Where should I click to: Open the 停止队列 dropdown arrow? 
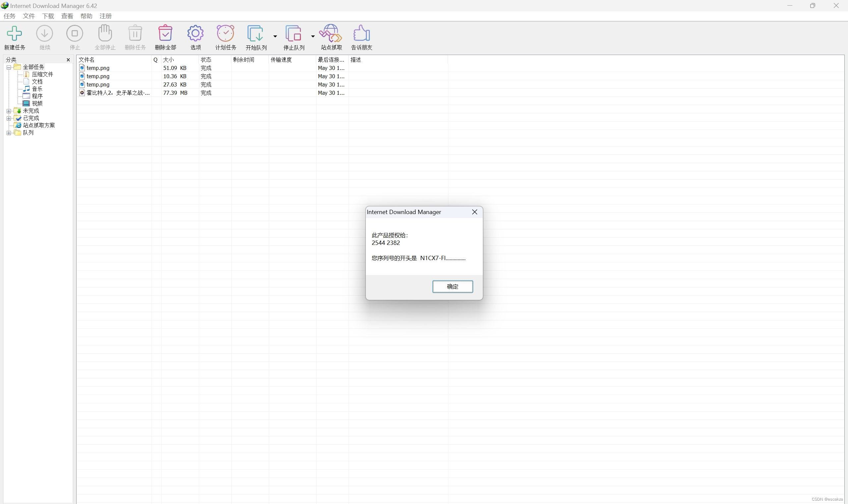pyautogui.click(x=313, y=36)
